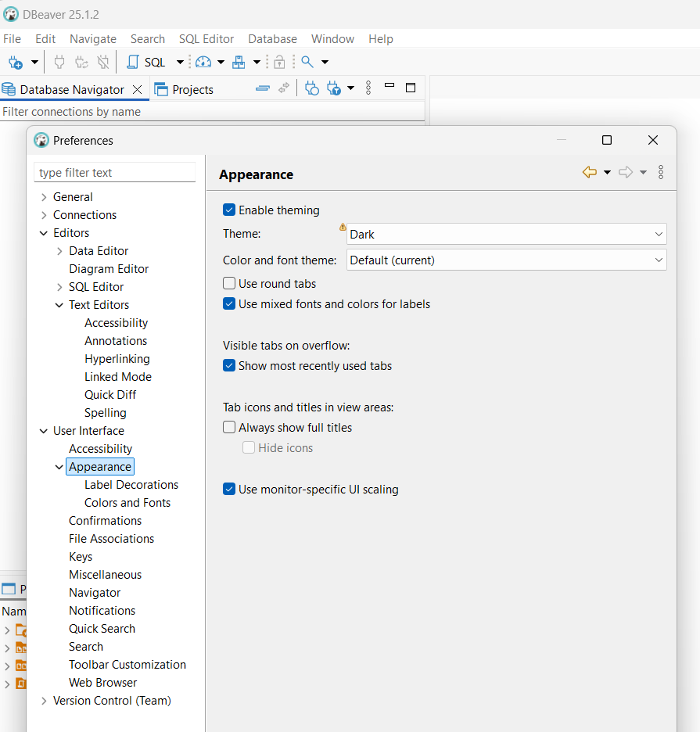The height and width of the screenshot is (732, 700).
Task: Open the three-dot menu in Appearance header
Action: click(x=661, y=172)
